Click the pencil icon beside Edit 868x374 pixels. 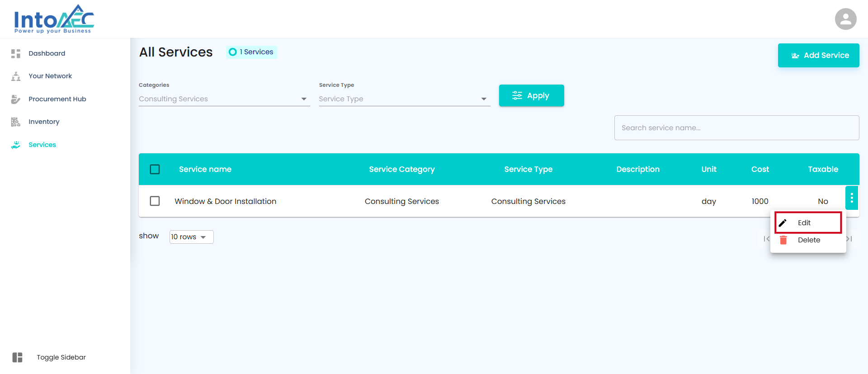pyautogui.click(x=783, y=223)
